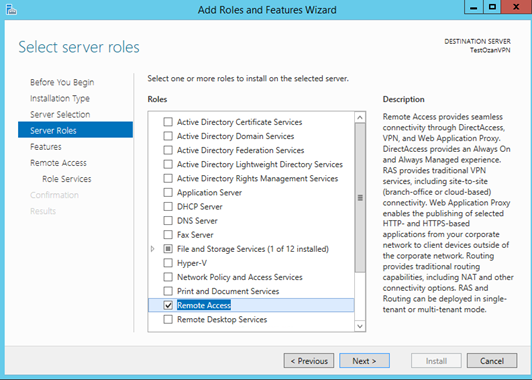Viewport: 532px width, 380px height.
Task: Click the roles list scroll down arrow
Action: click(x=360, y=326)
